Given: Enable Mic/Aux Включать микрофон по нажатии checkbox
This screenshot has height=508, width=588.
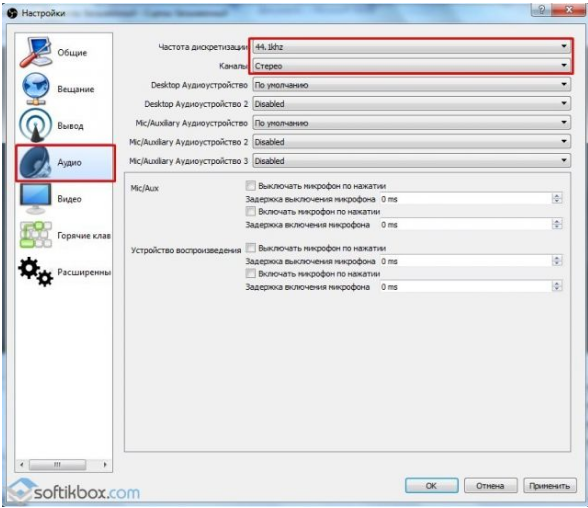Looking at the screenshot, I should point(250,211).
